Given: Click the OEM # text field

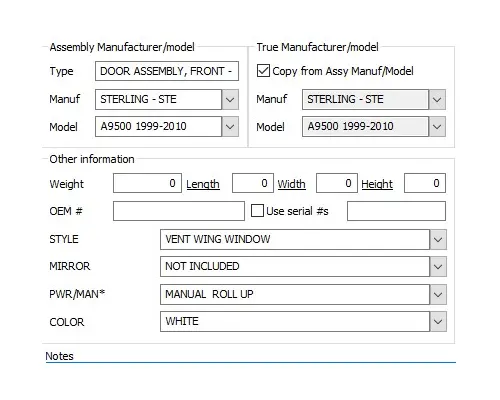Looking at the screenshot, I should (x=179, y=211).
